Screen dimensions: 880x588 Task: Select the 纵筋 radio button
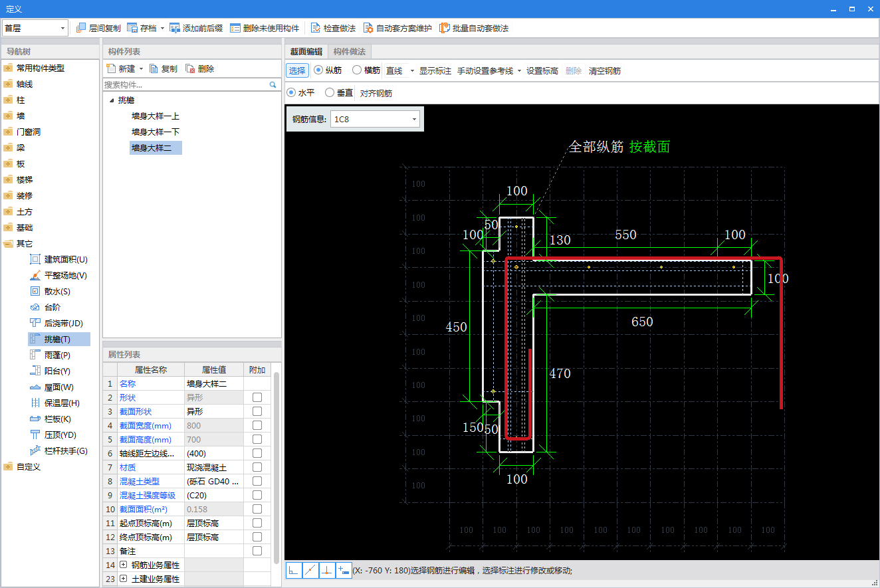coord(318,70)
